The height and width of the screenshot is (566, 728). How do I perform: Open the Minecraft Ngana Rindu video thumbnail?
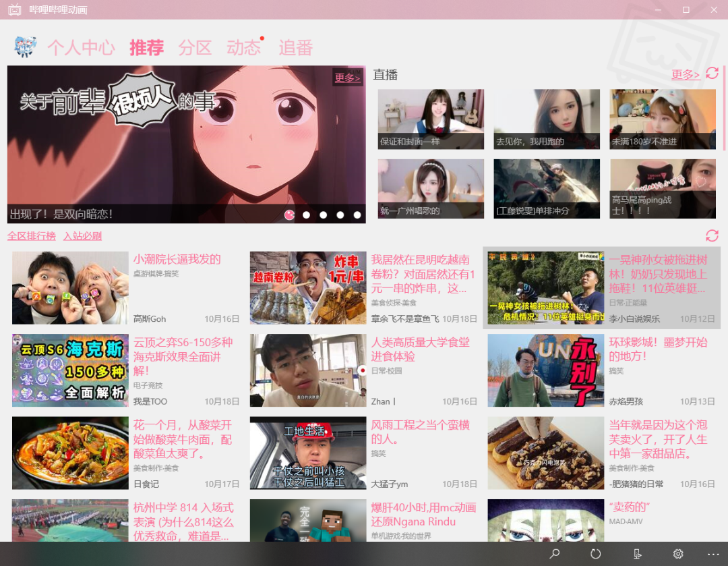(308, 520)
